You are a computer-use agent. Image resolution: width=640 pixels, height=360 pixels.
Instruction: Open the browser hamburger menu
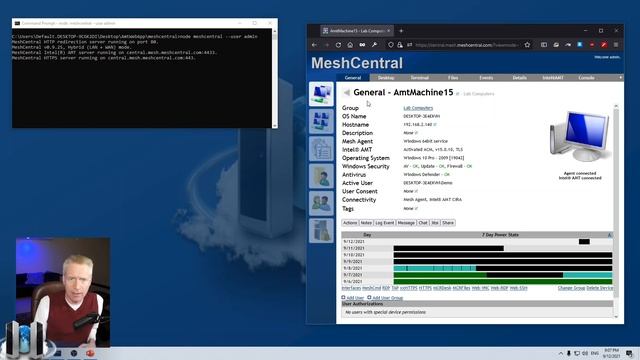pos(616,45)
